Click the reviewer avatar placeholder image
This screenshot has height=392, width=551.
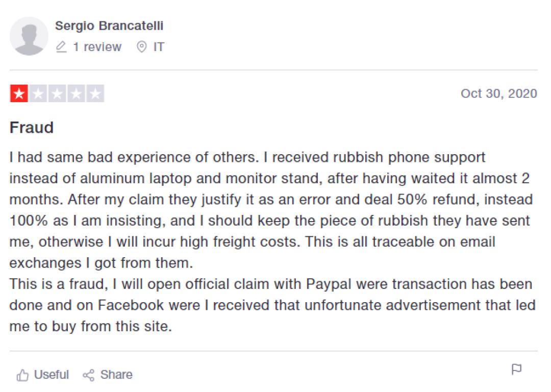(x=29, y=36)
